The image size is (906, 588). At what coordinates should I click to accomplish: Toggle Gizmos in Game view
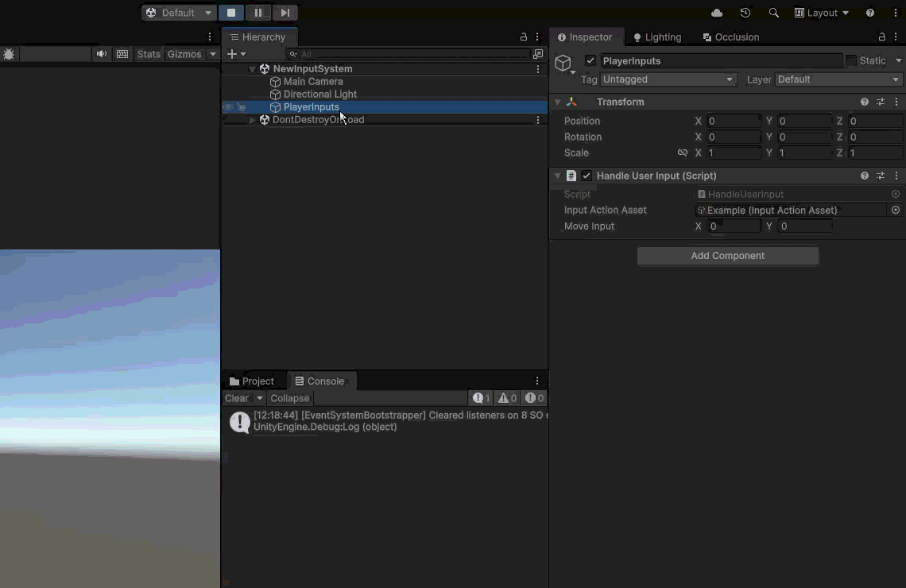coord(184,54)
